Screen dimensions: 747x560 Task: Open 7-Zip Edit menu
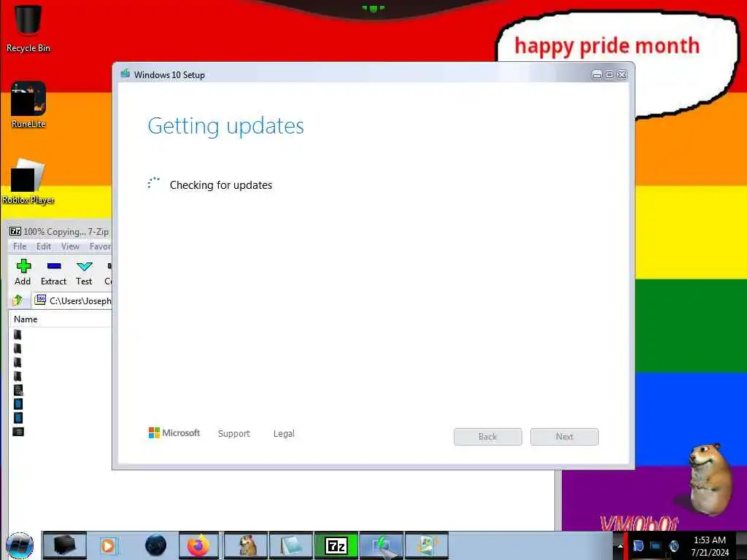(x=43, y=246)
